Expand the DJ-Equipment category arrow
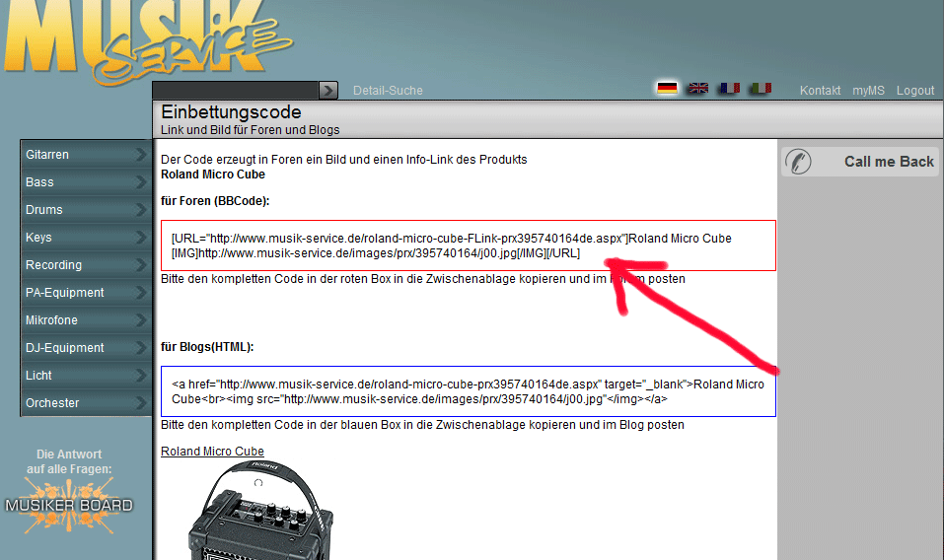Viewport: 944px width, 560px height. 140,348
